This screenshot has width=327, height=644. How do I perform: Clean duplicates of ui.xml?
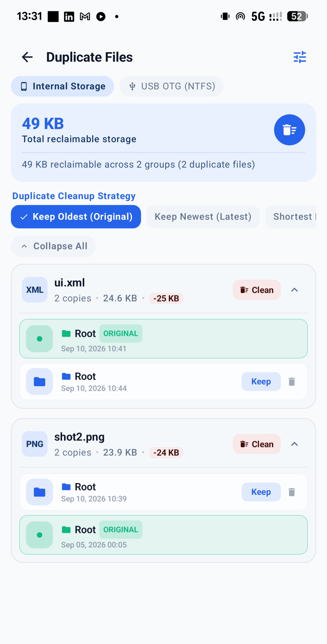point(257,290)
